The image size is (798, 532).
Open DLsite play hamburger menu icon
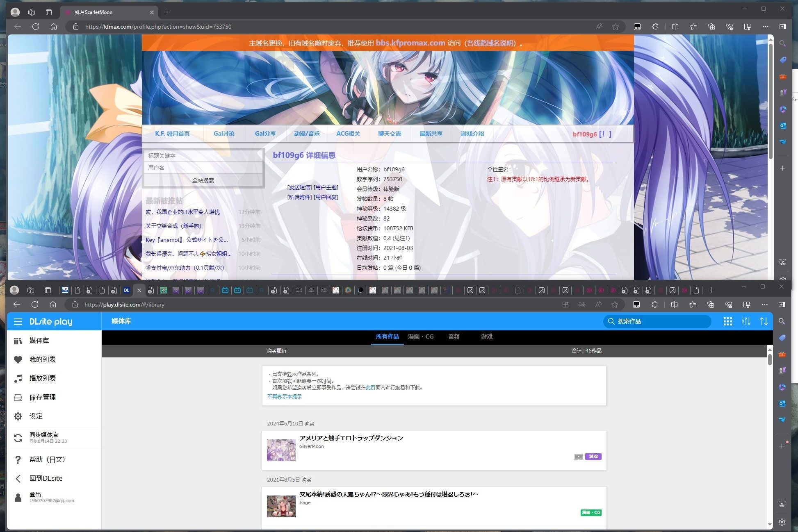tap(18, 322)
